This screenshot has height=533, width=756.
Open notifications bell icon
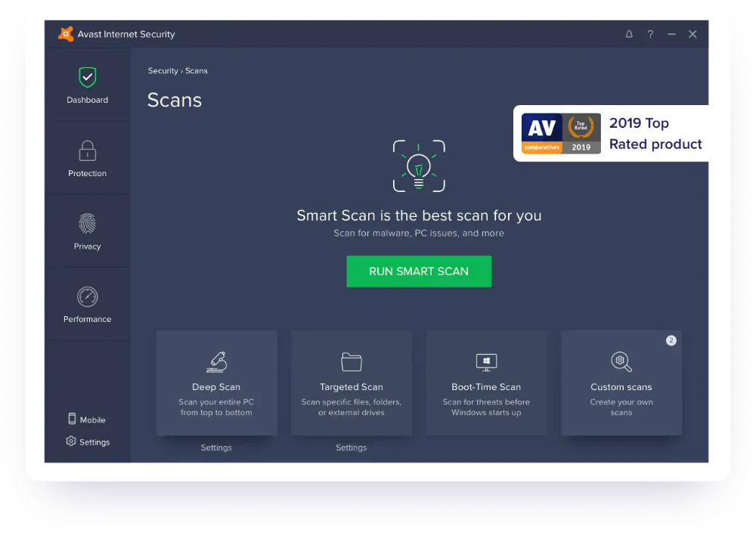click(629, 34)
